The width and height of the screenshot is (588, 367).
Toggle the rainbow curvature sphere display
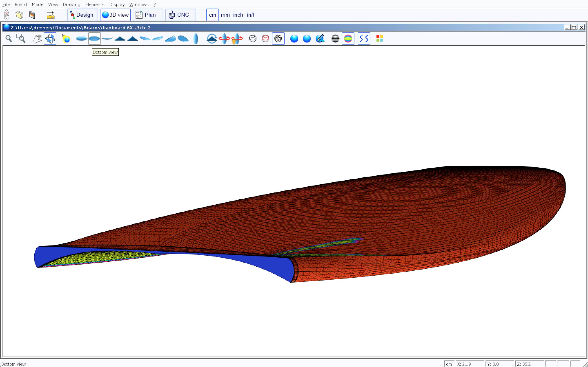(348, 39)
